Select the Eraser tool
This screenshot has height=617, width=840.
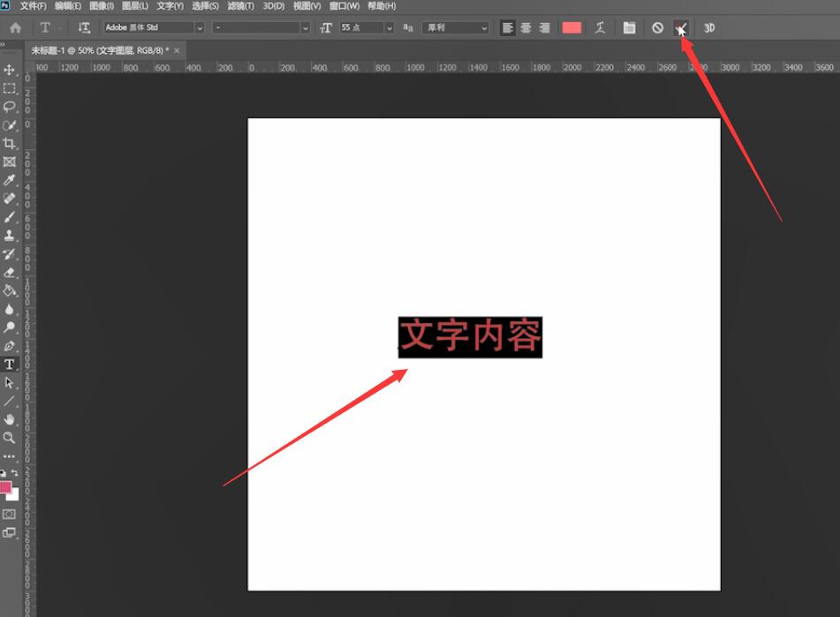tap(9, 273)
